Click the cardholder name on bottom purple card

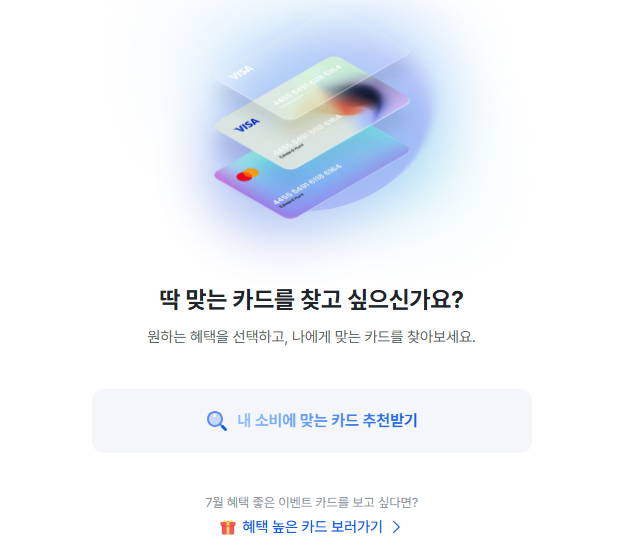point(291,201)
